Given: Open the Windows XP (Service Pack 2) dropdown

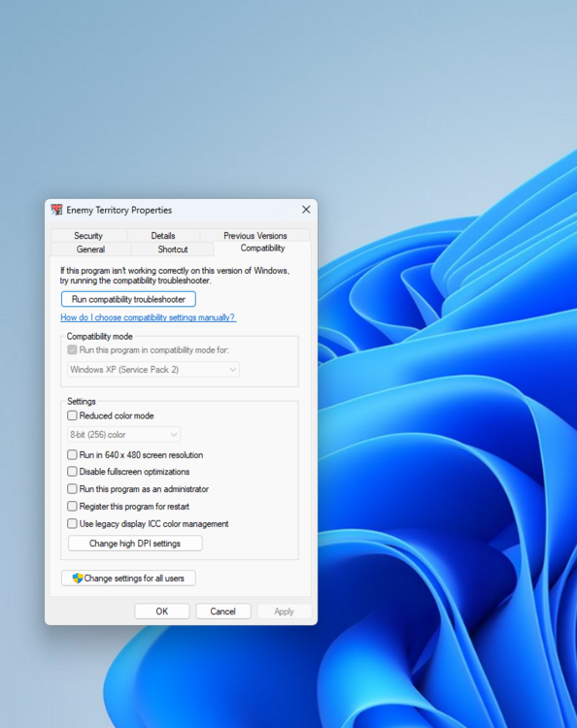Looking at the screenshot, I should (x=153, y=370).
